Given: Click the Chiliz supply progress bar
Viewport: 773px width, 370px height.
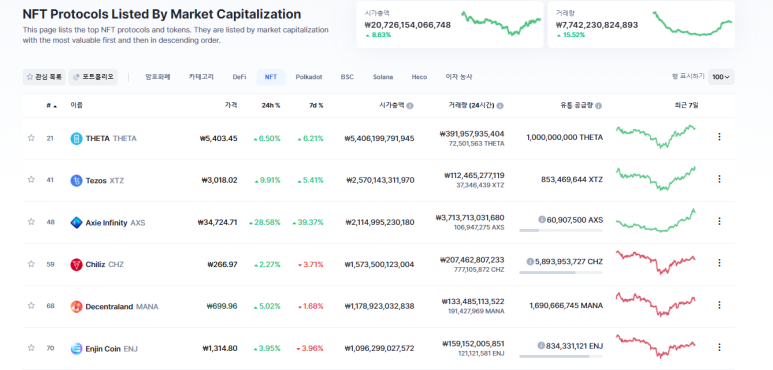Looking at the screenshot, I should (x=561, y=272).
